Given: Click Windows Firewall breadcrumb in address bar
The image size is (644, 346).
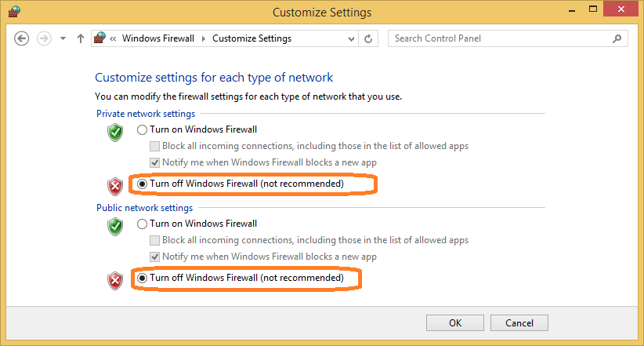Looking at the screenshot, I should point(159,38).
